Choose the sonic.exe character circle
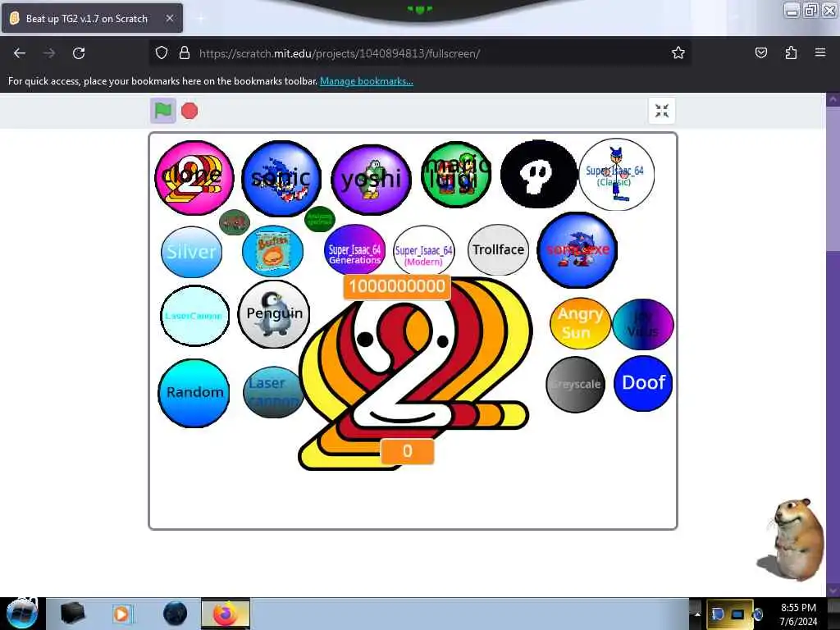This screenshot has height=630, width=840. [x=577, y=250]
